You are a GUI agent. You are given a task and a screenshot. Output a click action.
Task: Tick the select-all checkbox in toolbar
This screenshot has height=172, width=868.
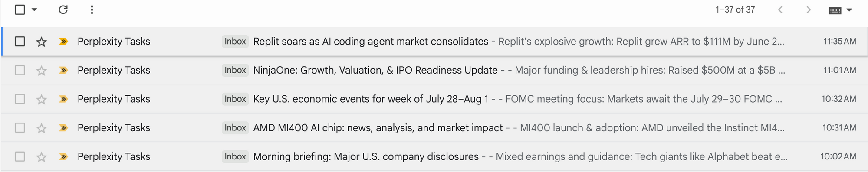[20, 10]
